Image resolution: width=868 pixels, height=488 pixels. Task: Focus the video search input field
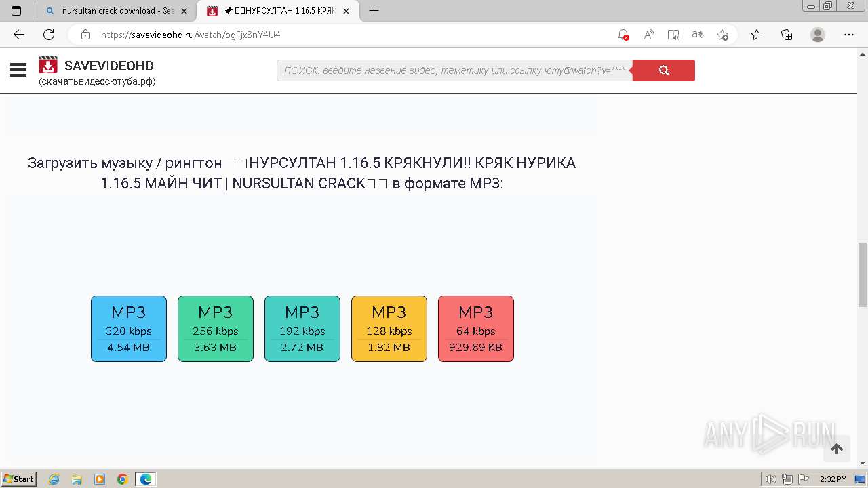tap(454, 70)
